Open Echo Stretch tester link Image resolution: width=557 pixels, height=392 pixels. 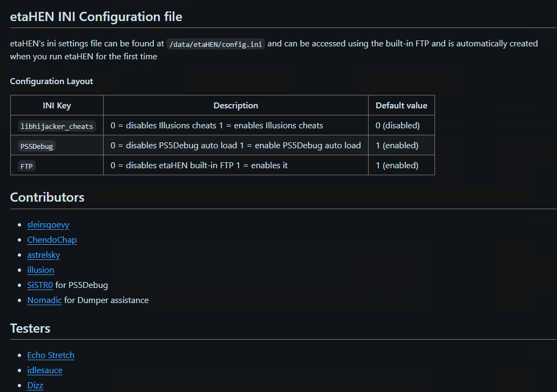[x=51, y=355]
